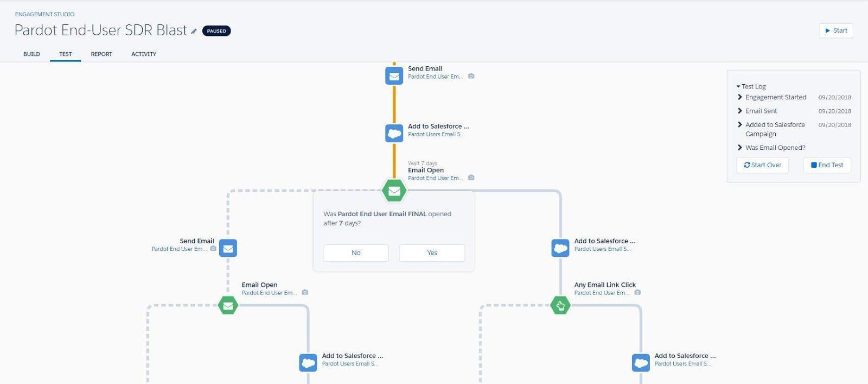Open preview camera icon beside top Send Email

coord(471,77)
